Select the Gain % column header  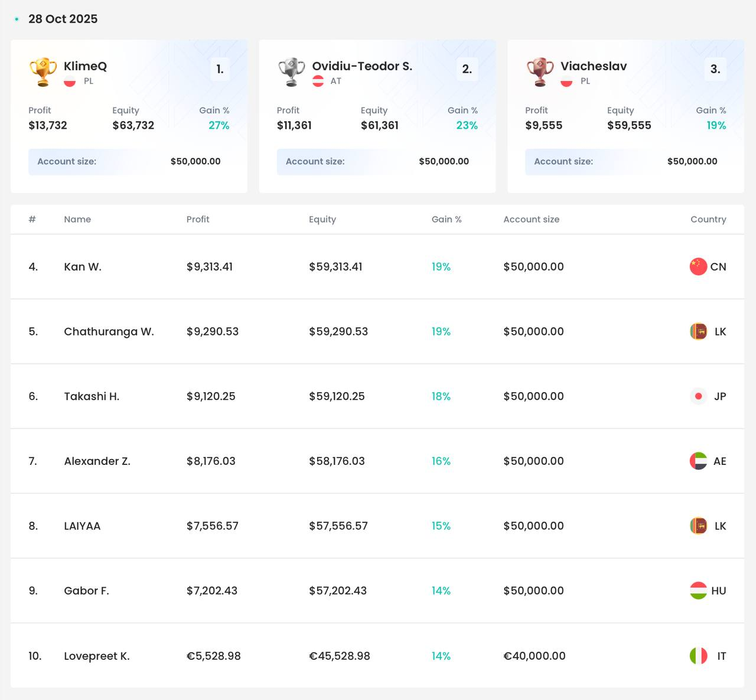[447, 219]
